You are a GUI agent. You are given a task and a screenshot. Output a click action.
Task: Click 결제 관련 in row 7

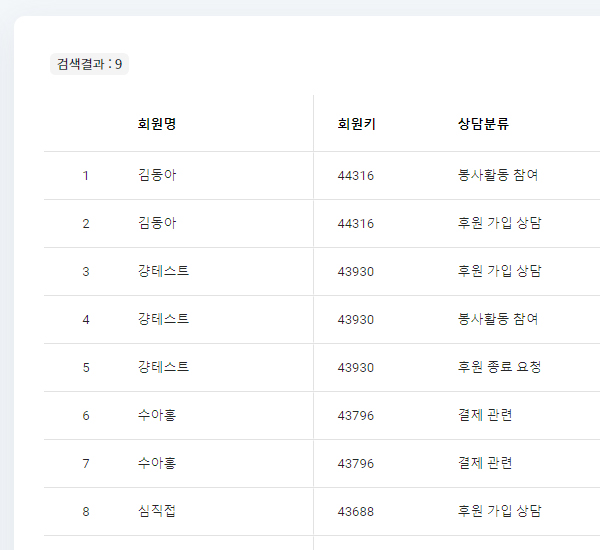click(485, 464)
